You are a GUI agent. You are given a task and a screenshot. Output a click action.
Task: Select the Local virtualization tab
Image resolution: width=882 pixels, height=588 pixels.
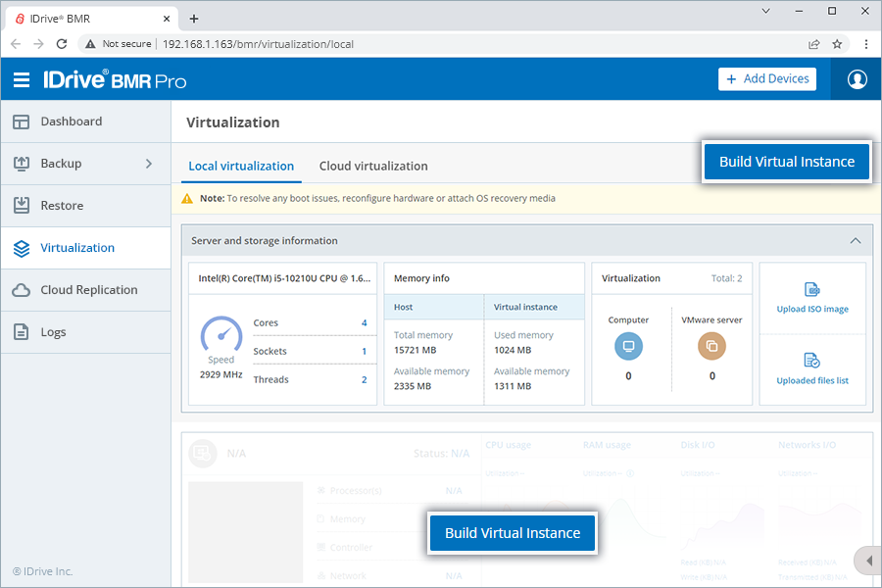pyautogui.click(x=241, y=166)
